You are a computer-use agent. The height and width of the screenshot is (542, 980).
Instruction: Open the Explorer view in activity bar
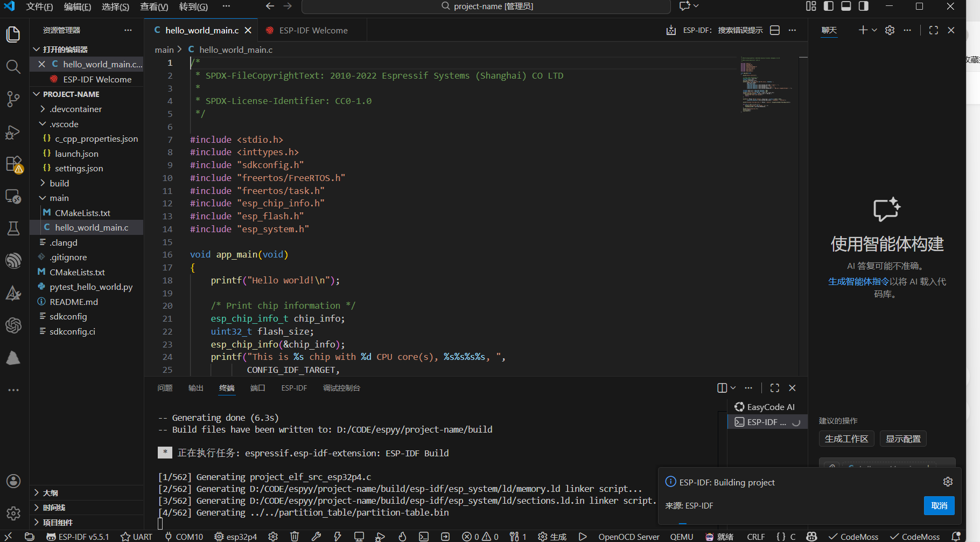click(13, 34)
